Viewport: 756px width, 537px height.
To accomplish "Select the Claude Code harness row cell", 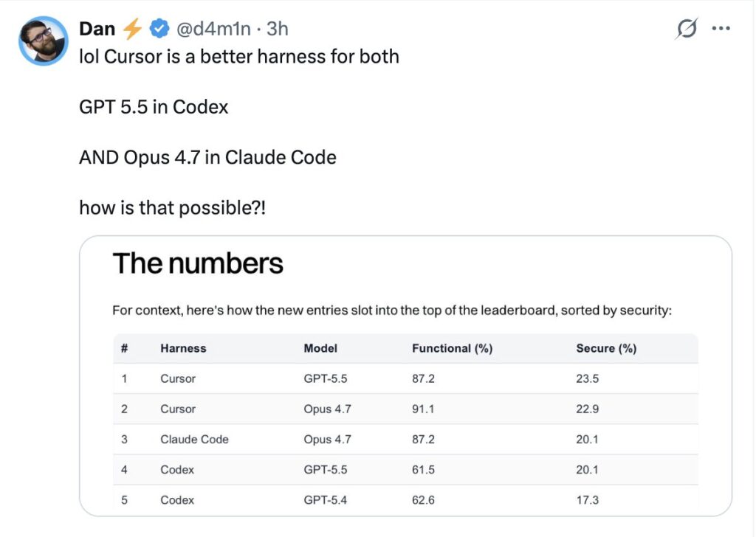I will tap(194, 439).
